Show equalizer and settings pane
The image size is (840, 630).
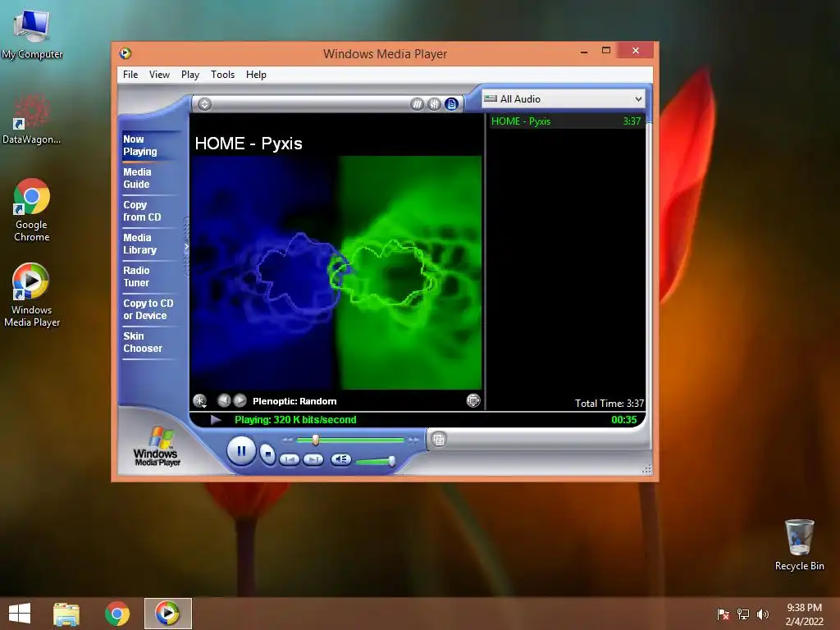tap(434, 104)
